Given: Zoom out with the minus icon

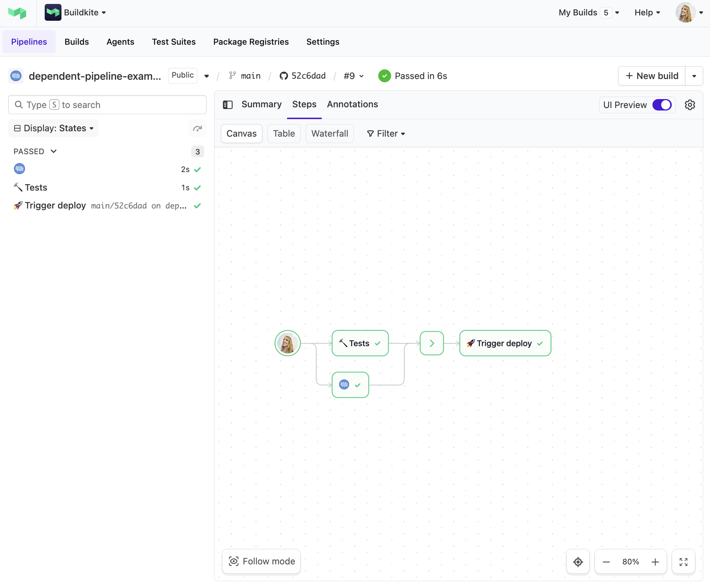Looking at the screenshot, I should click(606, 562).
